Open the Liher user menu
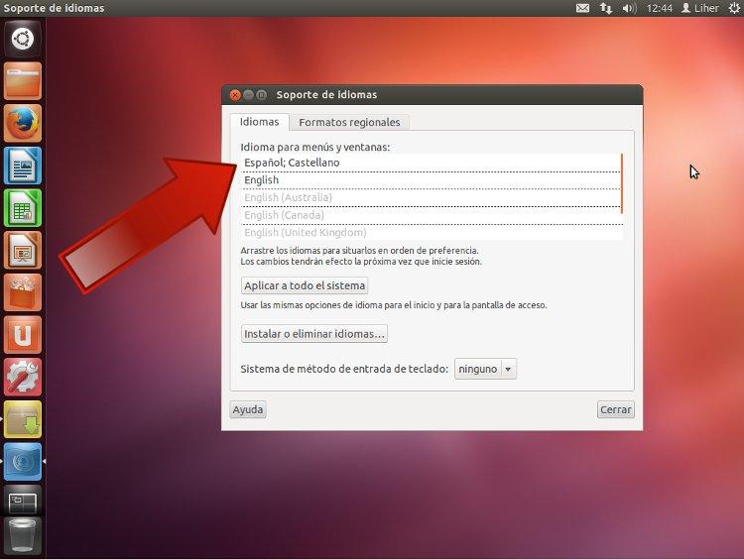 pyautogui.click(x=700, y=8)
